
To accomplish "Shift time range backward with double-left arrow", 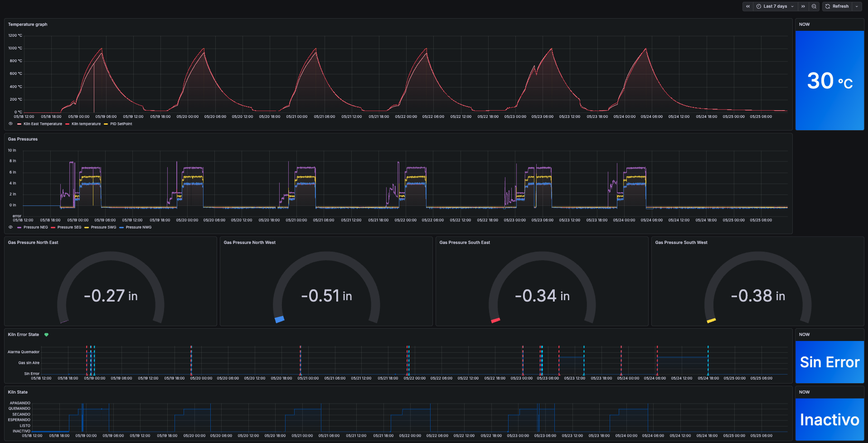I will [748, 6].
